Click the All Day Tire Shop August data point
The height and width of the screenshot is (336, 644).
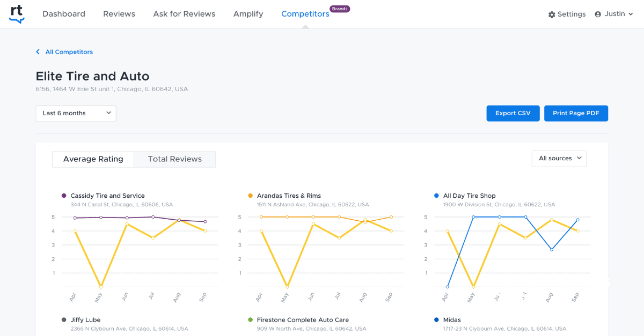click(551, 249)
